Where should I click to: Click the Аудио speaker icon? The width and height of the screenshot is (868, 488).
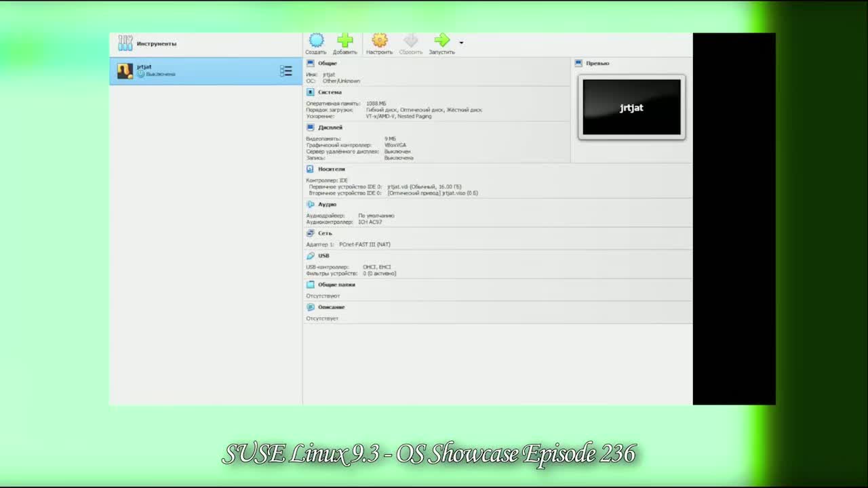click(x=310, y=204)
